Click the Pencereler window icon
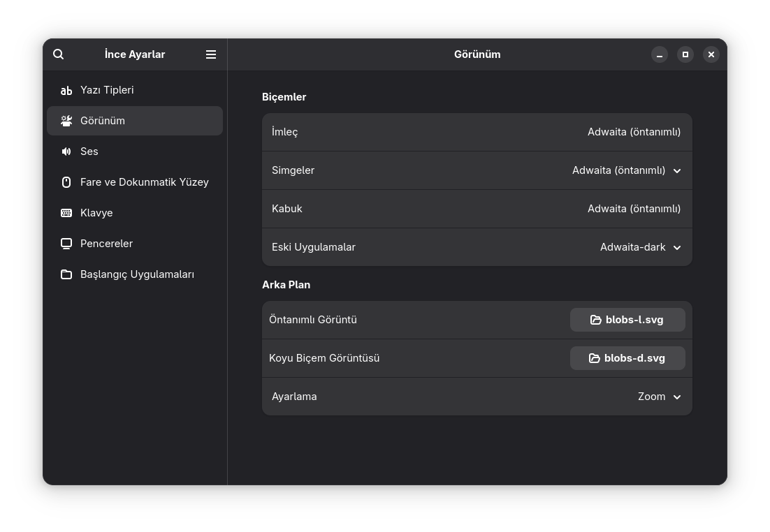Image resolution: width=770 pixels, height=532 pixels. pyautogui.click(x=66, y=244)
